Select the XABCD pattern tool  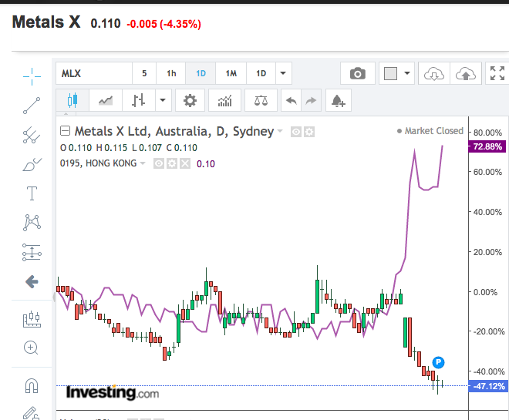tap(32, 223)
